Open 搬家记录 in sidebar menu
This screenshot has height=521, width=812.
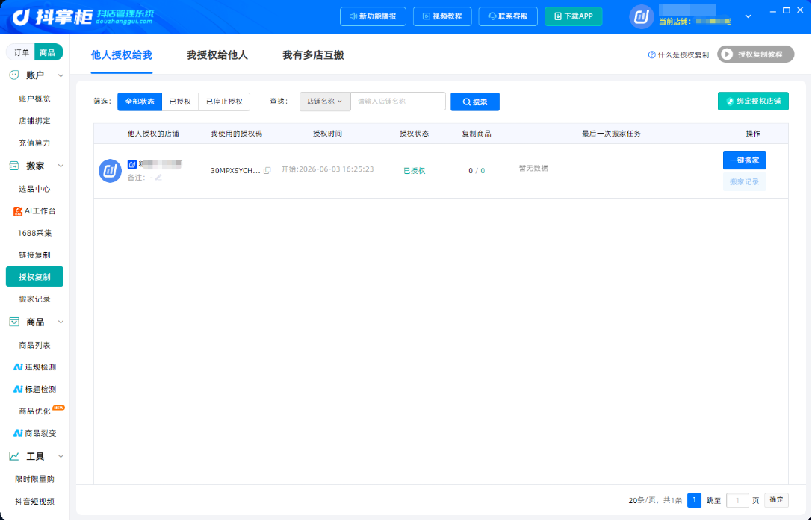point(34,299)
